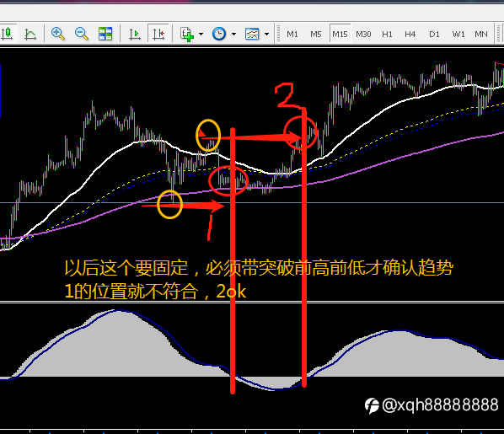Screen dimensions: 504x434
Task: Tile chart windows with grid icon
Action: point(105,34)
